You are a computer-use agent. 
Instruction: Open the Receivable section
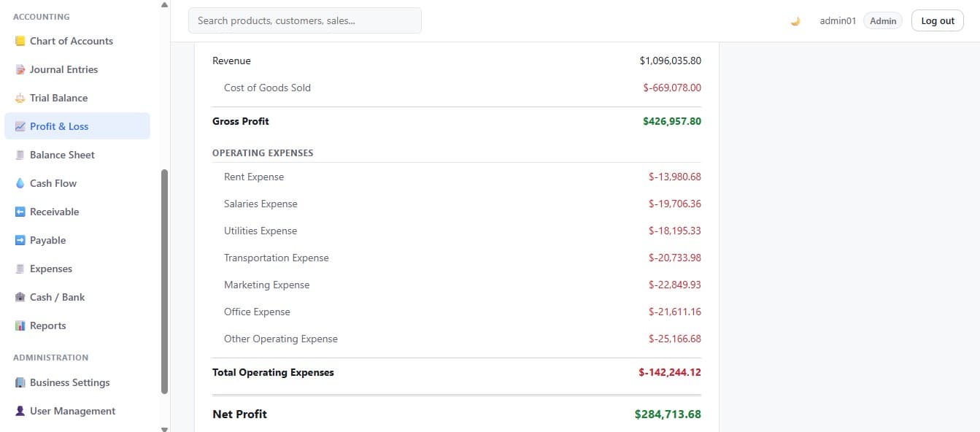77,212
